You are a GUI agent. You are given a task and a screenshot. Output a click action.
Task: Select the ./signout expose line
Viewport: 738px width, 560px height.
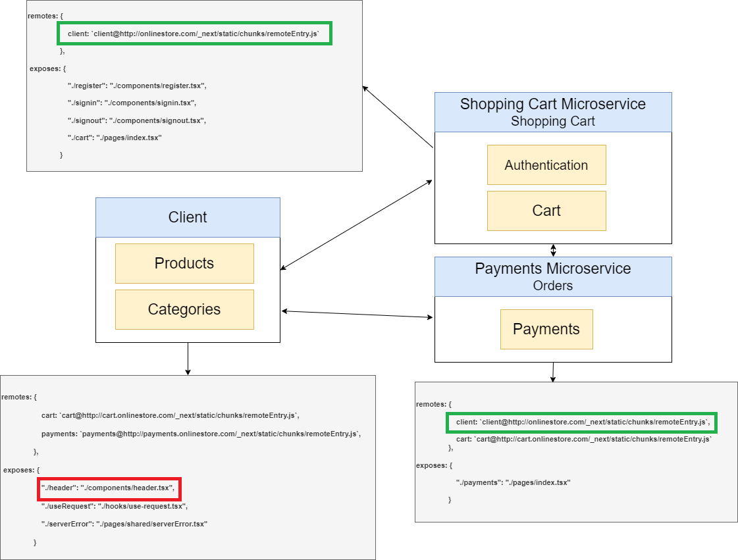[x=137, y=120]
